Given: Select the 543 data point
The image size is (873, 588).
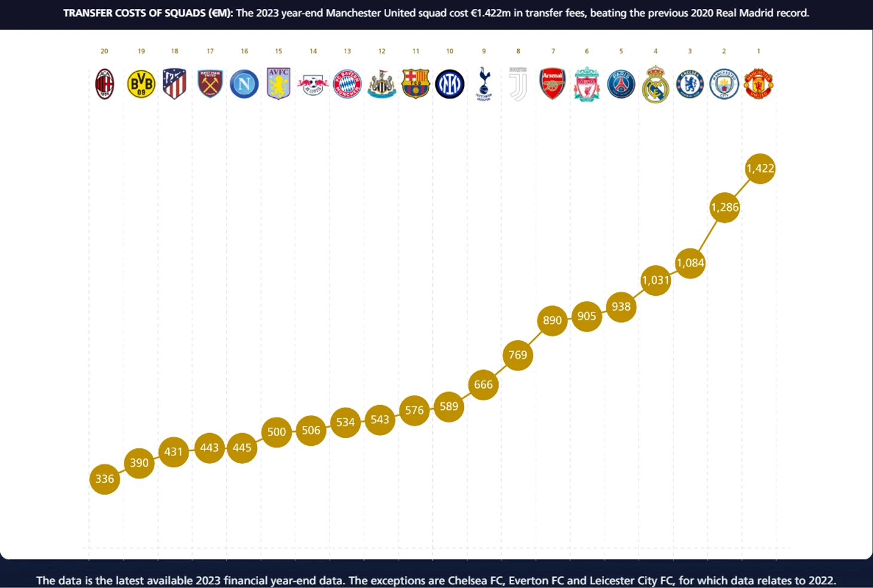Looking at the screenshot, I should click(380, 419).
